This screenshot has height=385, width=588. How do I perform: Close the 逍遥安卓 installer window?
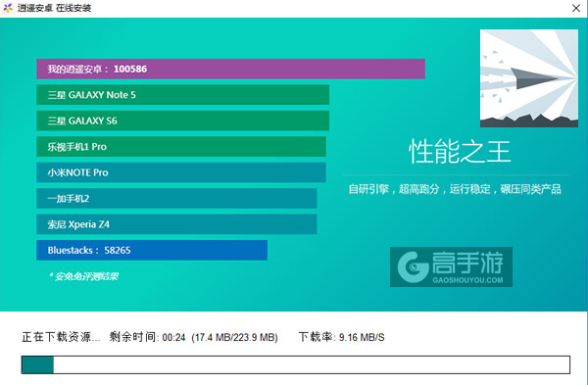click(x=576, y=8)
